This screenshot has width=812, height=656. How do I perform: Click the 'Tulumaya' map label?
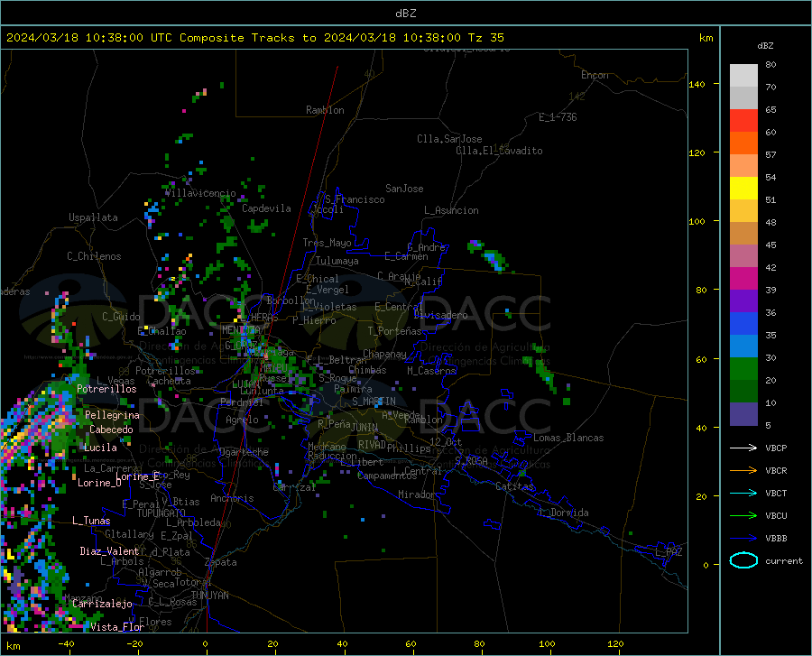(337, 261)
